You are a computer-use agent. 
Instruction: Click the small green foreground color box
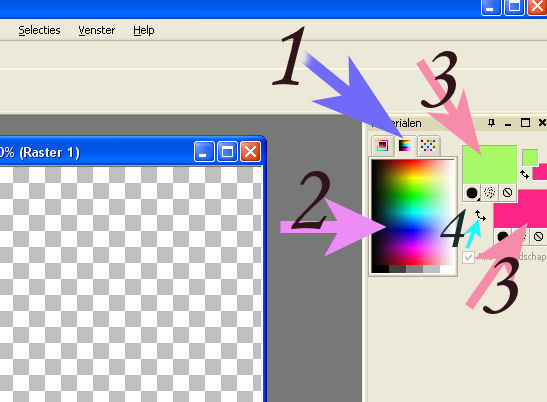tap(530, 158)
